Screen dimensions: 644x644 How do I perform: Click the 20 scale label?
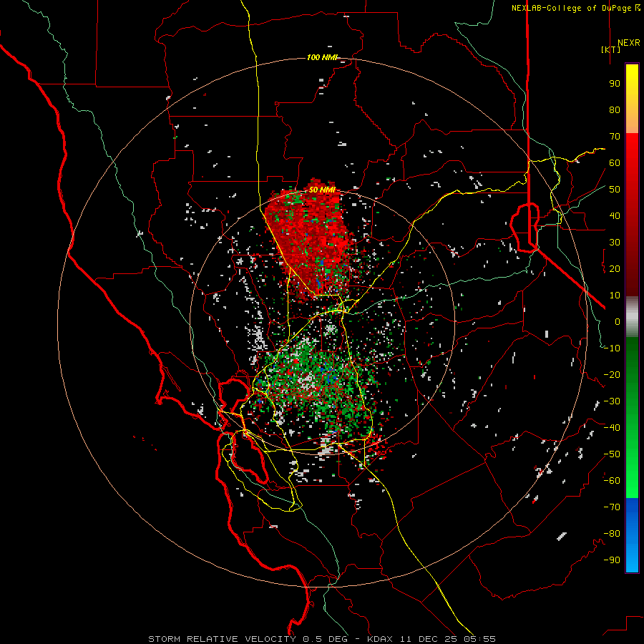(x=615, y=269)
